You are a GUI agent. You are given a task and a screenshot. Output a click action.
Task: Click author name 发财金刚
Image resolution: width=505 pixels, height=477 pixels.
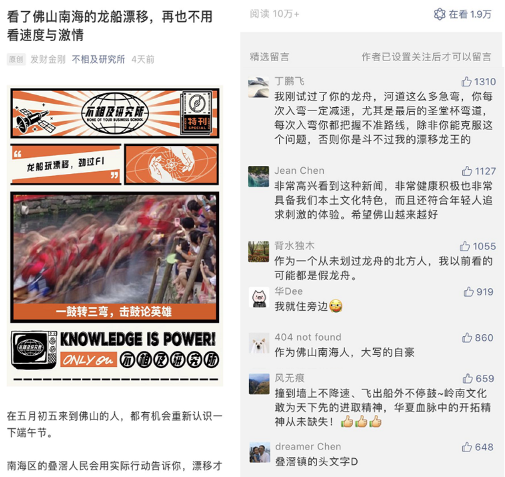tap(48, 59)
